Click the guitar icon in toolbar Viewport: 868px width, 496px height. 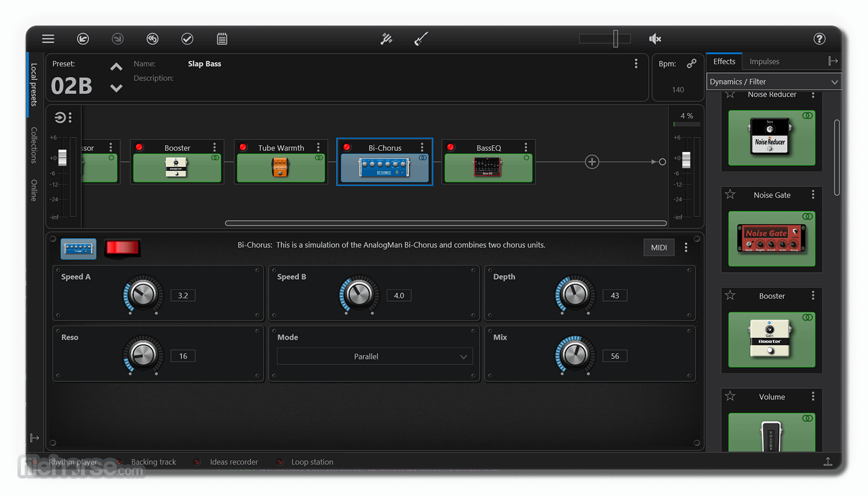tap(421, 39)
